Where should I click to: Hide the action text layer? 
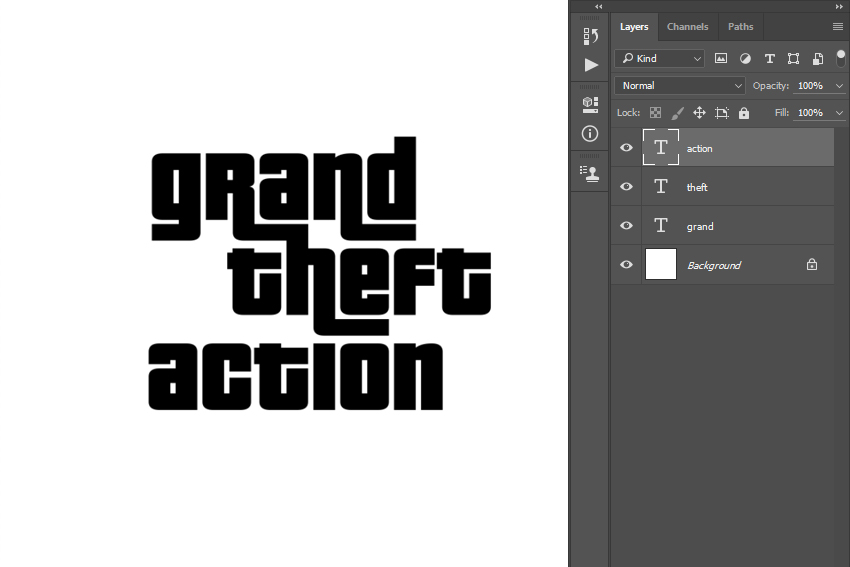(x=627, y=148)
